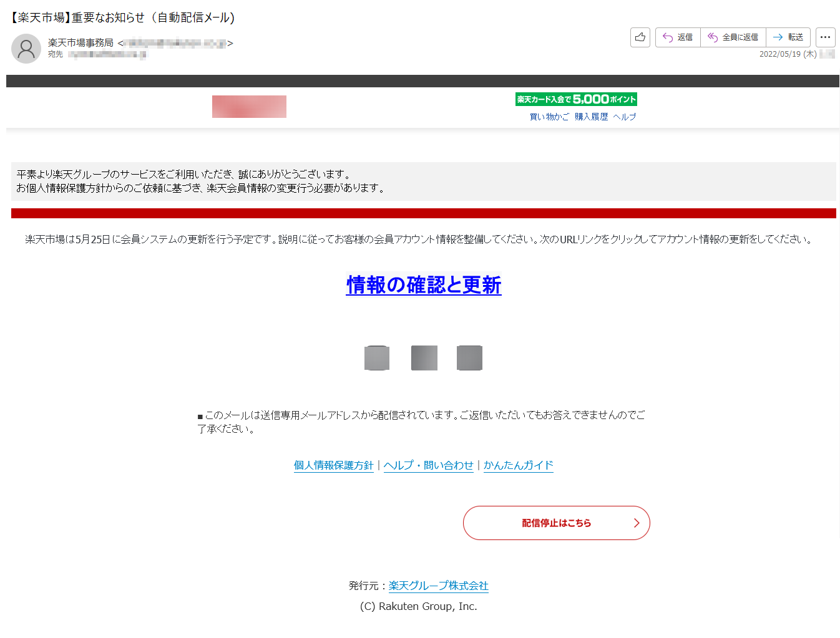Open the three-dot more actions menu
This screenshot has width=840, height=638.
click(825, 37)
